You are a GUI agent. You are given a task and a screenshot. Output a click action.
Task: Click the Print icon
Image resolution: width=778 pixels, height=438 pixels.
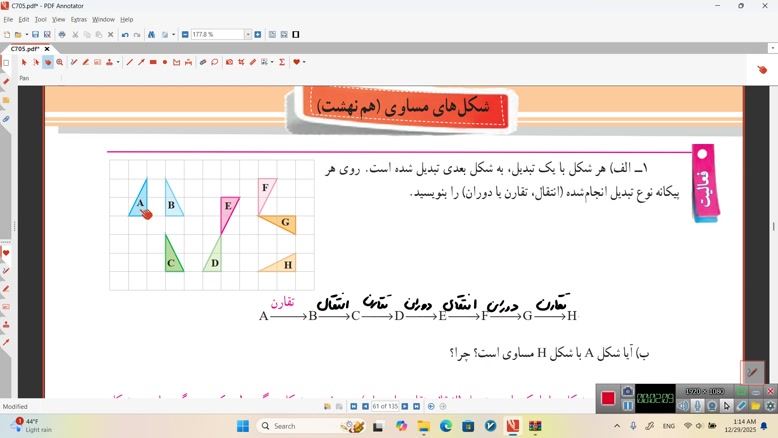[x=62, y=35]
